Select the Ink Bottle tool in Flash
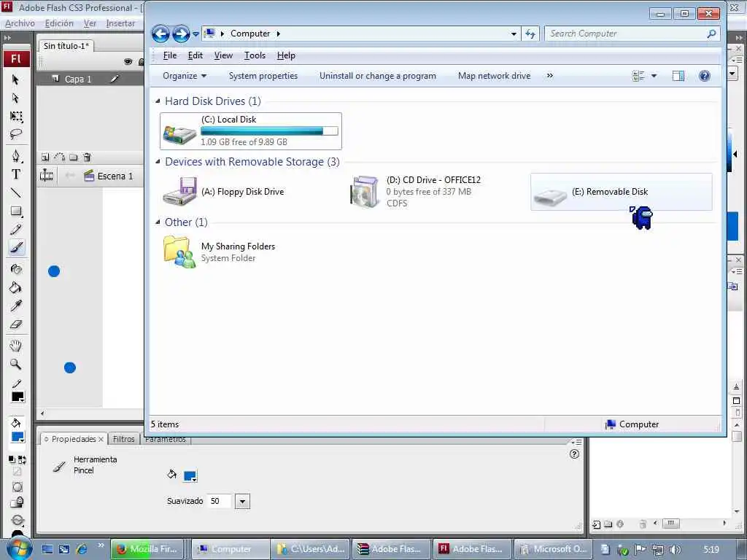The width and height of the screenshot is (747, 560). [16, 269]
